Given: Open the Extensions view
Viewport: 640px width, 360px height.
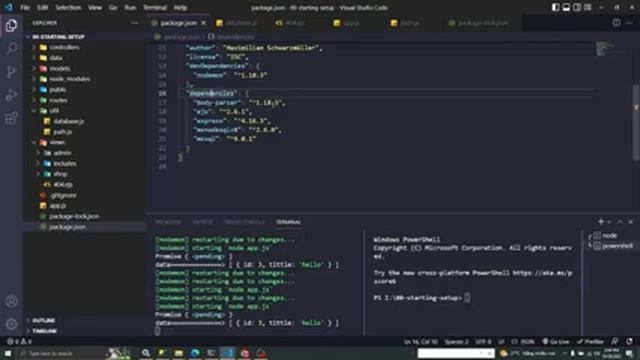Looking at the screenshot, I should point(11,118).
